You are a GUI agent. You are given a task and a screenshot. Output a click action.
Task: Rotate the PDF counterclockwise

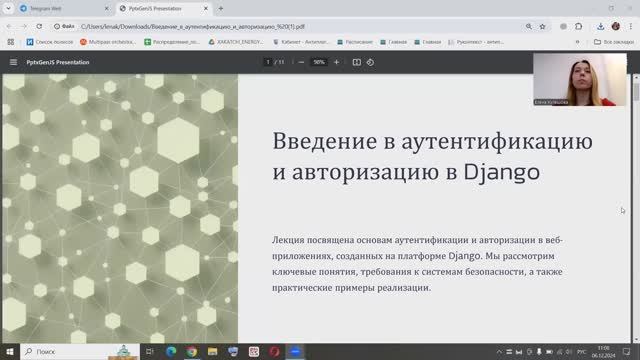tap(370, 62)
